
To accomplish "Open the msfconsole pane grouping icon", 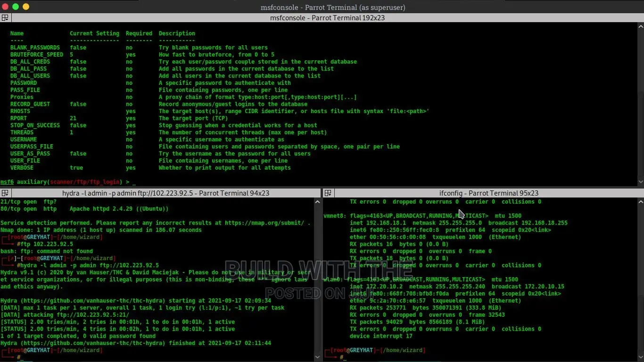I will point(5,18).
